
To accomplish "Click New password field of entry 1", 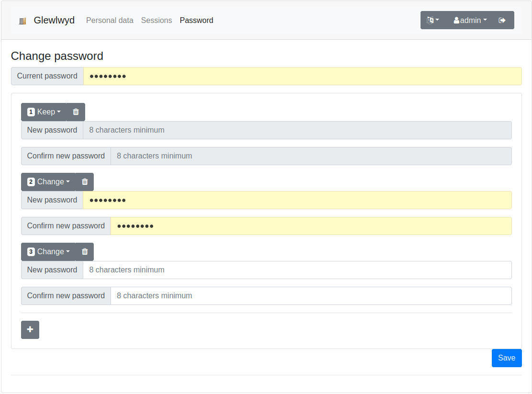I will click(x=297, y=130).
